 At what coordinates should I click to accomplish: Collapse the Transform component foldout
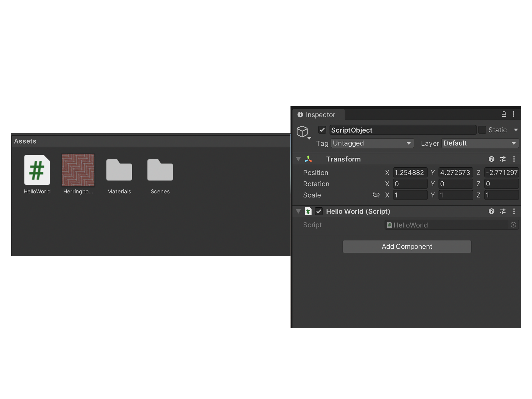pos(298,159)
